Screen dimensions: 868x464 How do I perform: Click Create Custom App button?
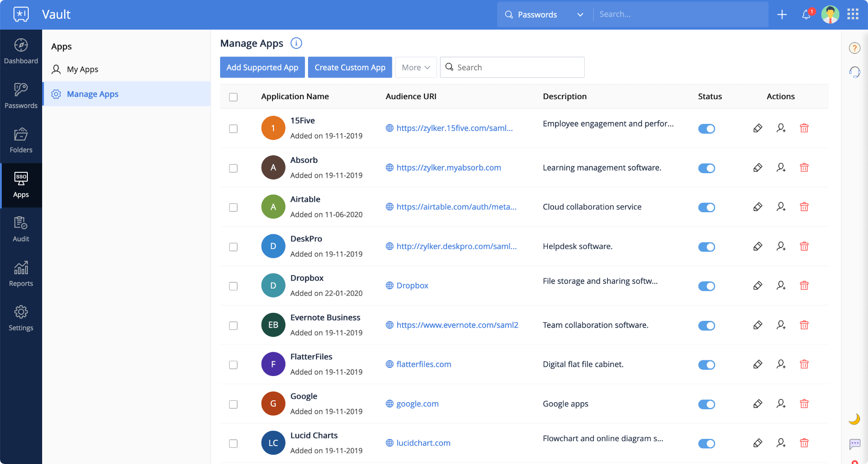coord(350,67)
